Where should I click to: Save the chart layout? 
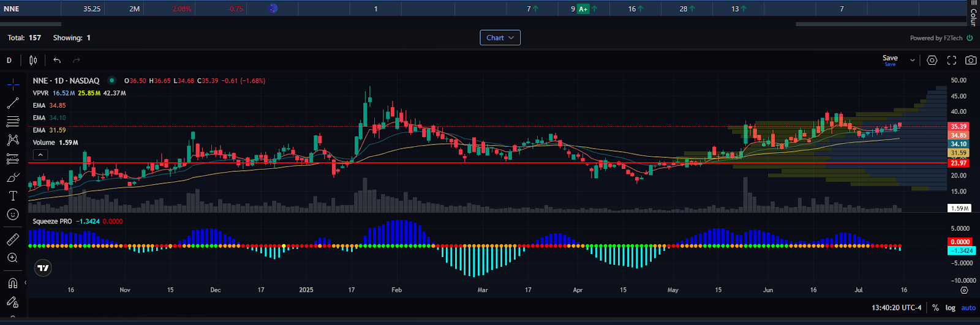point(890,60)
